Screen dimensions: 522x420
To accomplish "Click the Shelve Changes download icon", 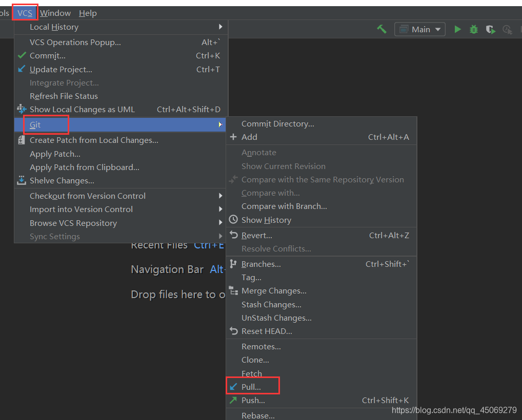I will 22,180.
